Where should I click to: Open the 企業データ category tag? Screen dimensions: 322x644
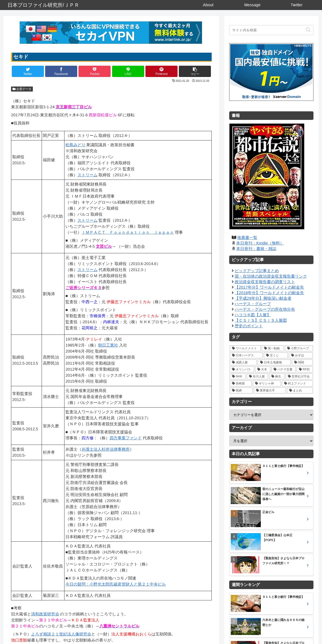tap(22, 89)
